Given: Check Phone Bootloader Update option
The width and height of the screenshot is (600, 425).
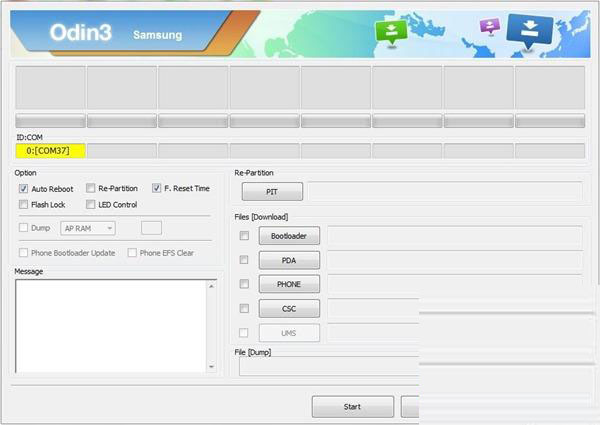Looking at the screenshot, I should 23,253.
